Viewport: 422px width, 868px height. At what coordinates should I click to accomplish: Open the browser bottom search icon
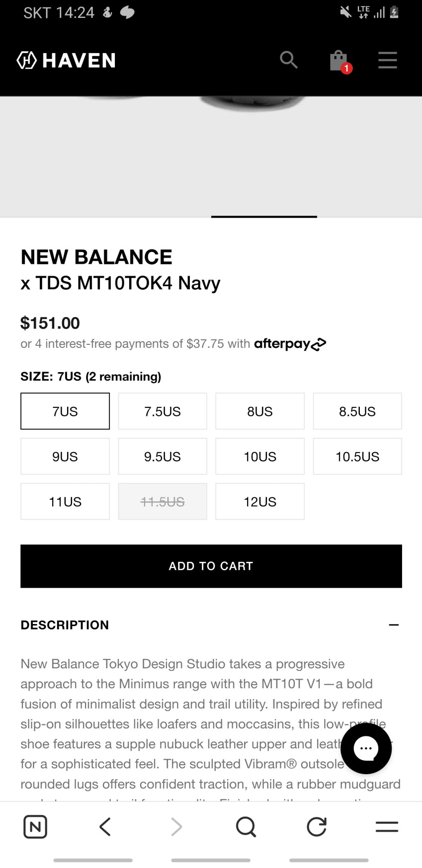[x=246, y=827]
